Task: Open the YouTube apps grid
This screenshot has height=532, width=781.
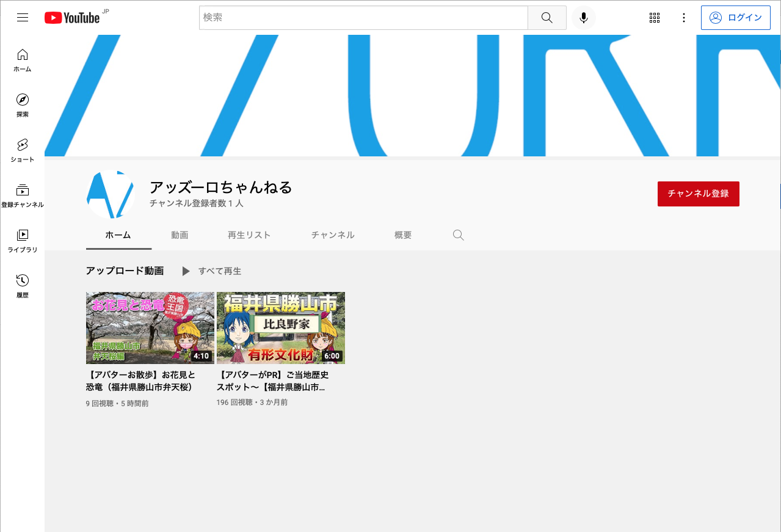Action: tap(654, 17)
